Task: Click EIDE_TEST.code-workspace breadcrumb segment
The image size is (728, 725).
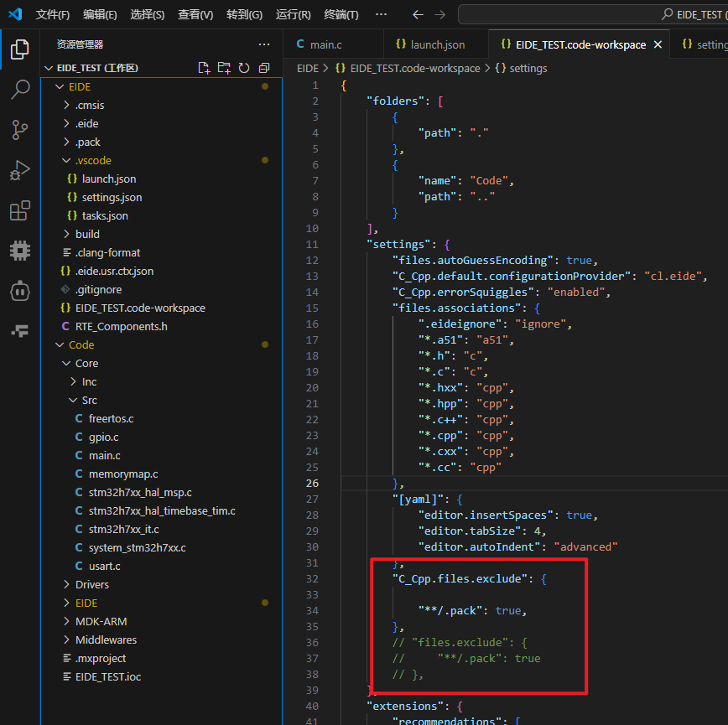Action: click(x=408, y=69)
